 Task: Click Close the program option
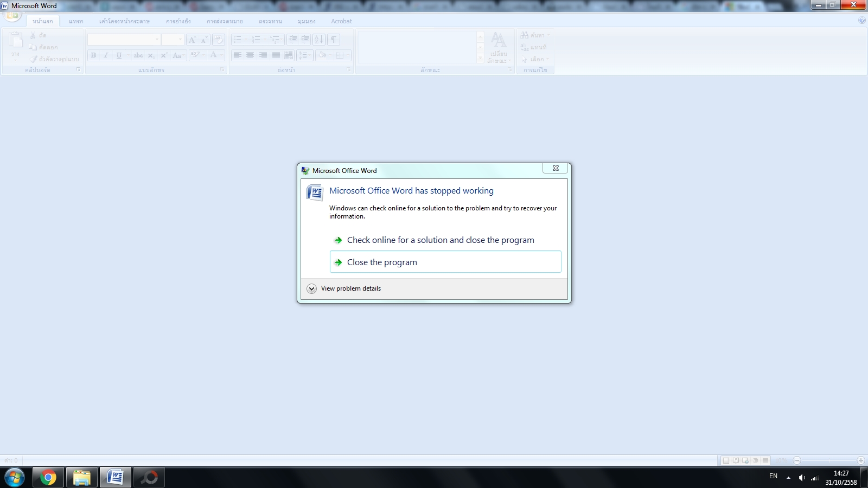point(445,262)
